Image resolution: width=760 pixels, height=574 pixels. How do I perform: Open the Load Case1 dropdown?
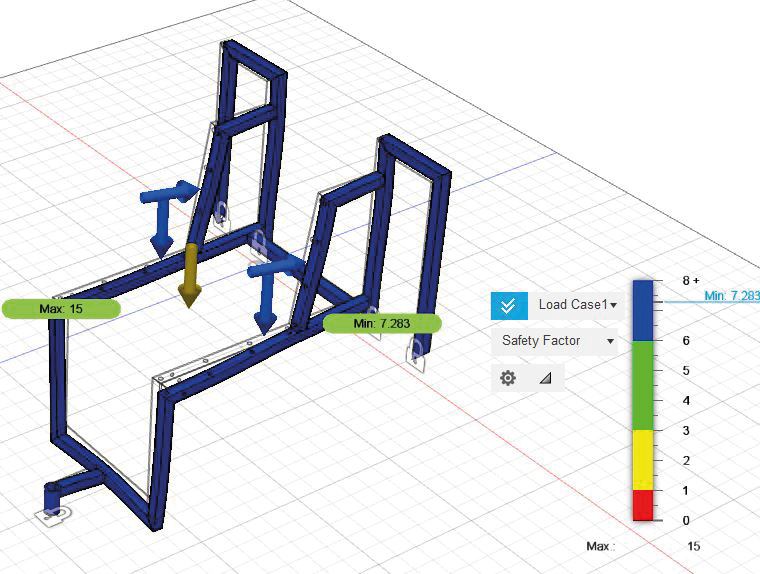pyautogui.click(x=576, y=305)
